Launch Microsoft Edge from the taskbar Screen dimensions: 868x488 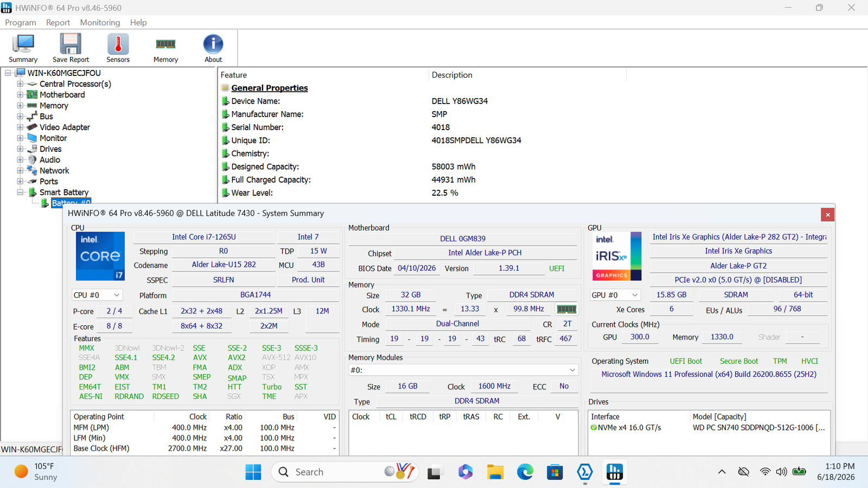525,472
